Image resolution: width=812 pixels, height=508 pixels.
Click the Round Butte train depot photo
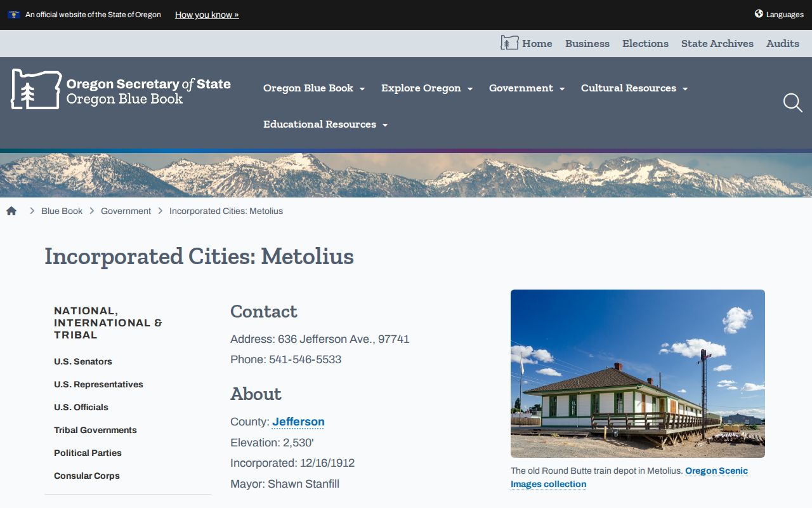pyautogui.click(x=638, y=373)
